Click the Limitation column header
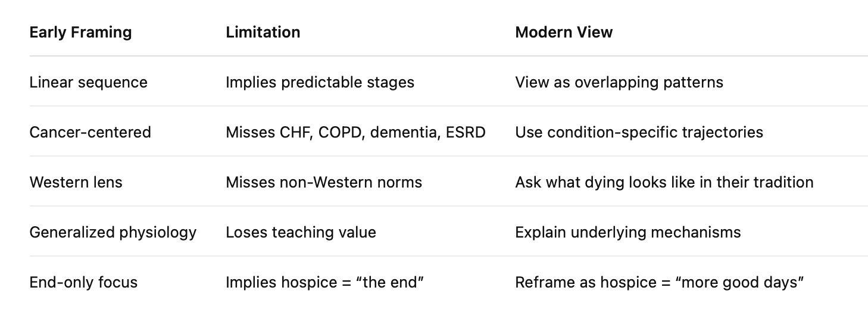The height and width of the screenshot is (331, 868). (x=263, y=32)
